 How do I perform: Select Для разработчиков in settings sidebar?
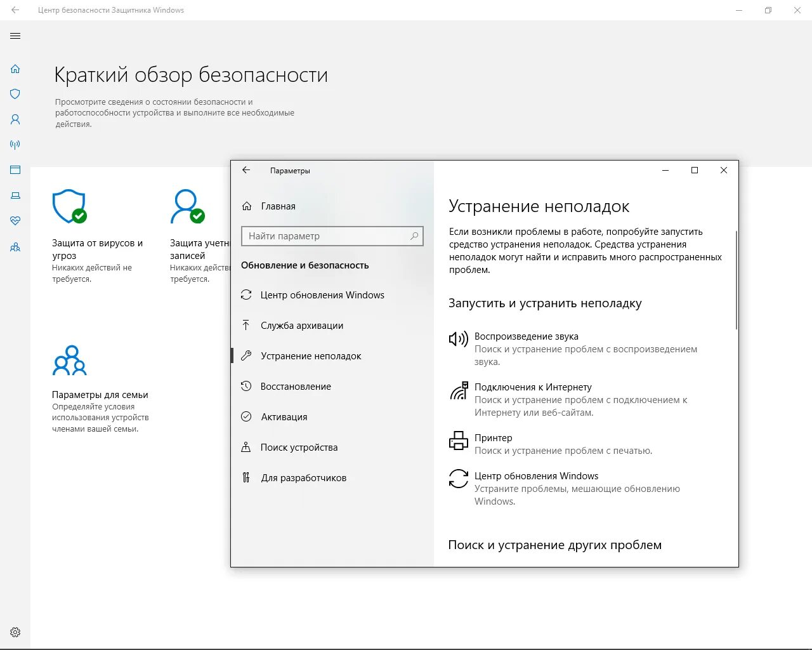point(332,478)
